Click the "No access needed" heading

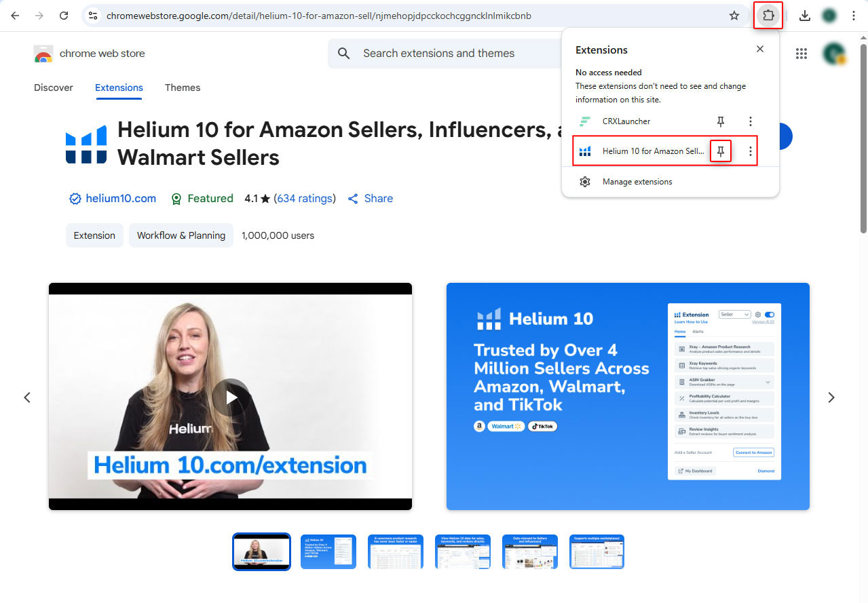tap(609, 73)
